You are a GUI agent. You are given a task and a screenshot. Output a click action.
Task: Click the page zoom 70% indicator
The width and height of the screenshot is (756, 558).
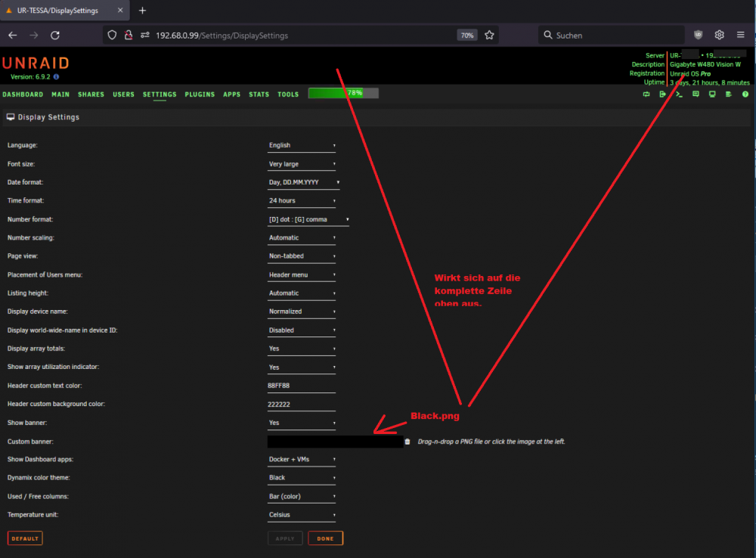[466, 36]
